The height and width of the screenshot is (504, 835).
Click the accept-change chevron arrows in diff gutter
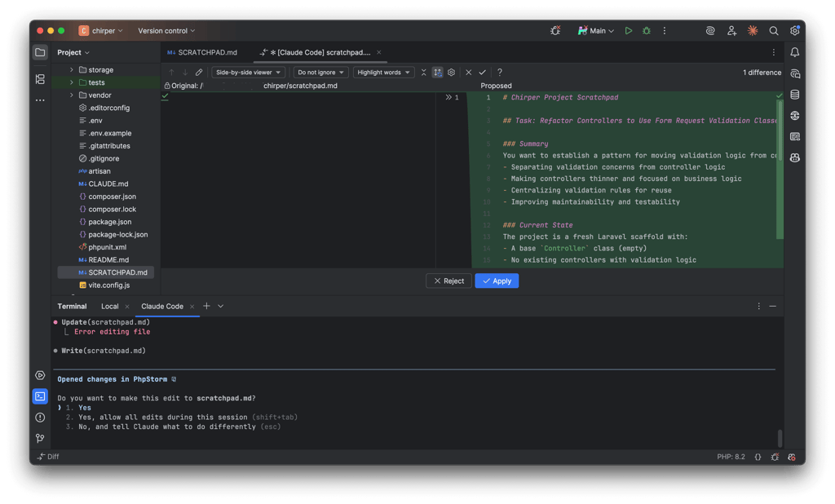tap(448, 98)
